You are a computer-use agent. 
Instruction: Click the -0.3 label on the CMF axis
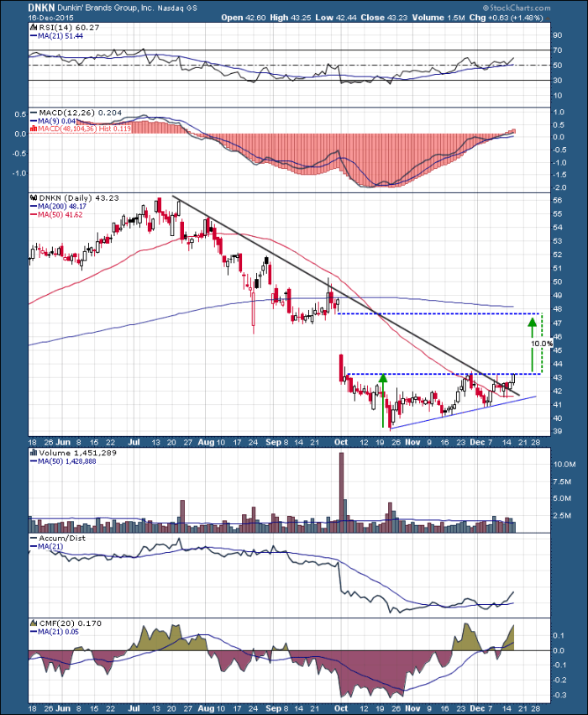pos(560,696)
